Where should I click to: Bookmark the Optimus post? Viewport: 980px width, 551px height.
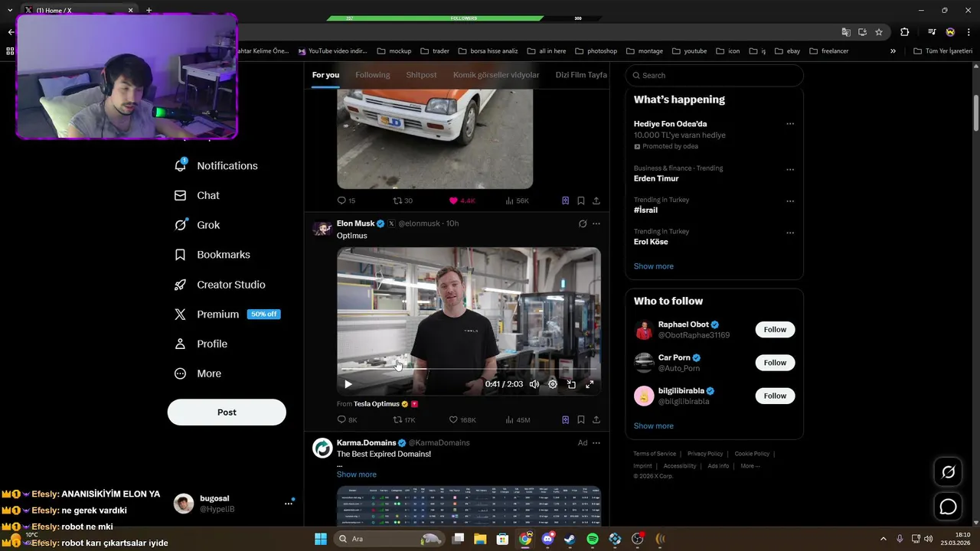[581, 419]
